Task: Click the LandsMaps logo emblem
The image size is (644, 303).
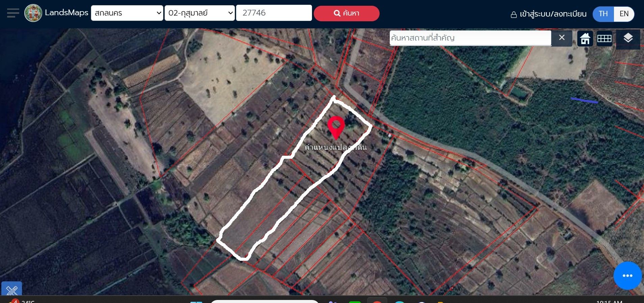Action: coord(33,13)
